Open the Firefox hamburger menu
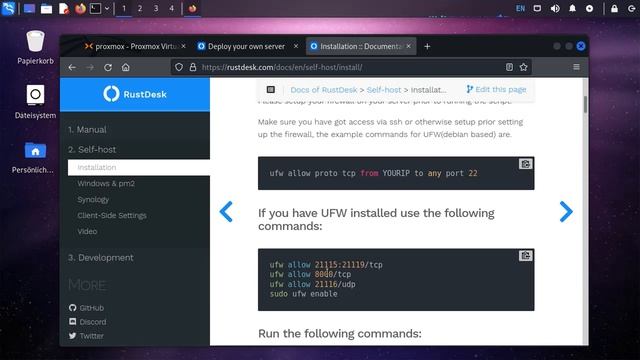The image size is (640, 360). click(x=576, y=67)
